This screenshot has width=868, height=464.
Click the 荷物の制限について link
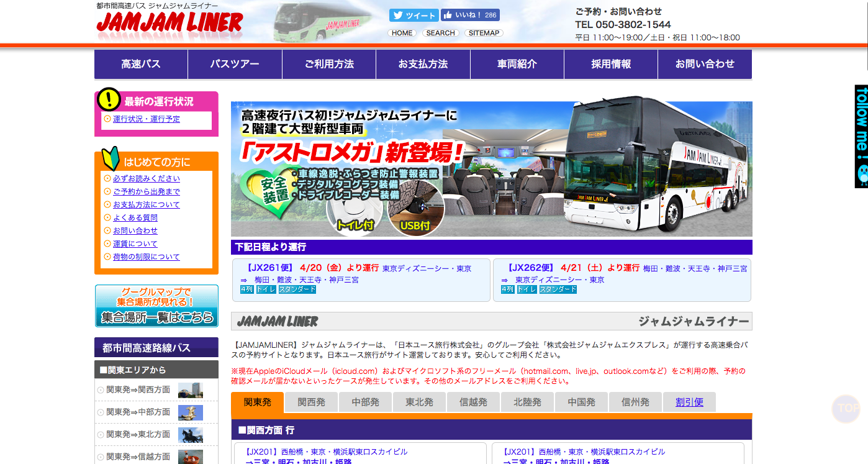pos(147,257)
